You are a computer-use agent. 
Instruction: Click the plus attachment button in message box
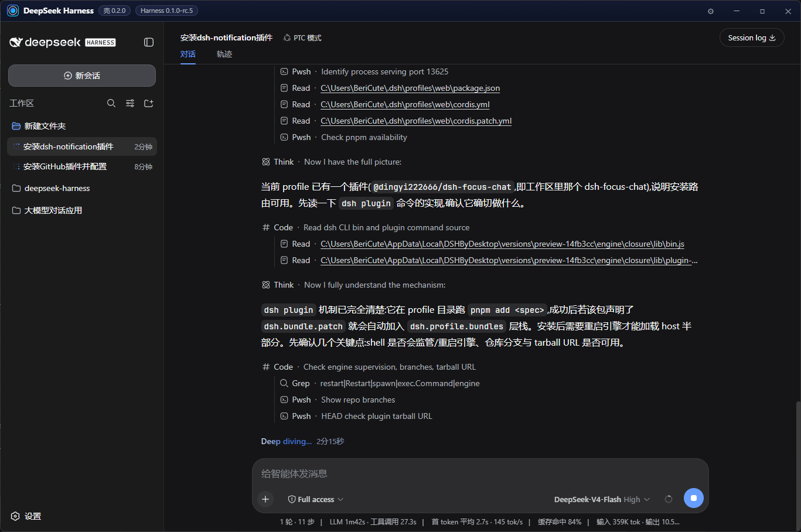coord(265,499)
